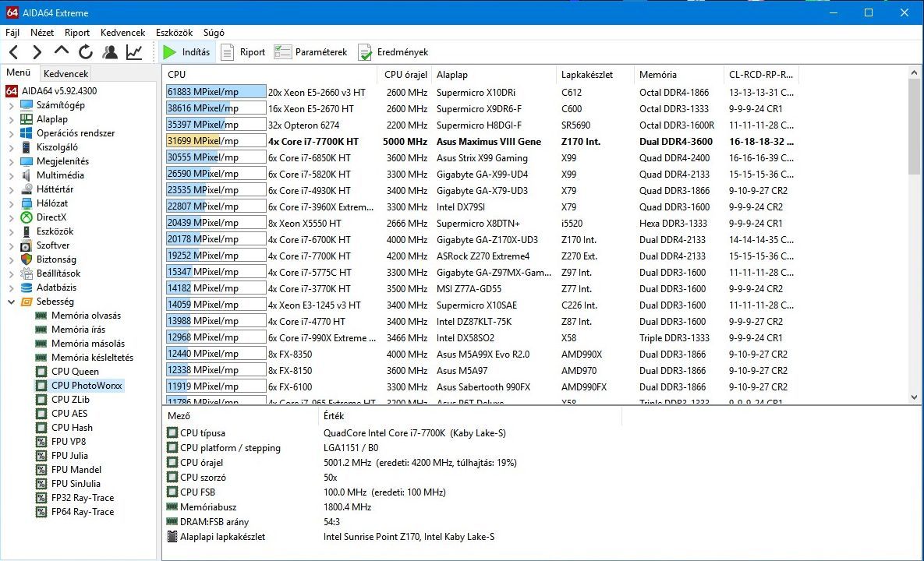Select the highlighted 31699 MPixel/mp result bar

point(216,141)
